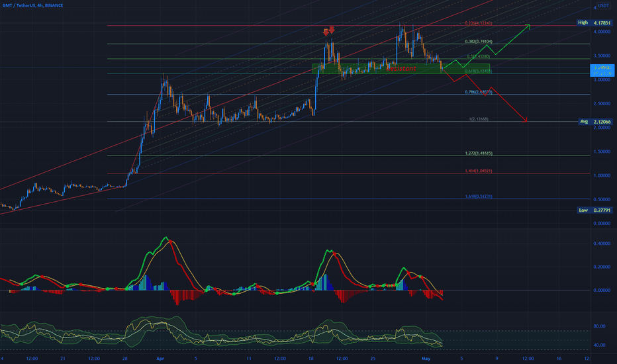Click the 0.236(4.12243) Fibonacci level label
Image resolution: width=617 pixels, height=364 pixels.
[478, 23]
